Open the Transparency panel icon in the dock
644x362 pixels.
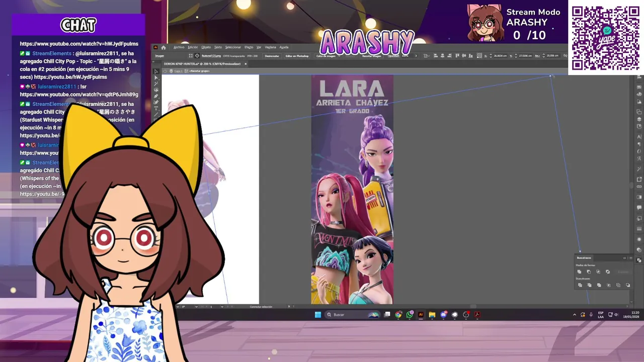pos(639,249)
